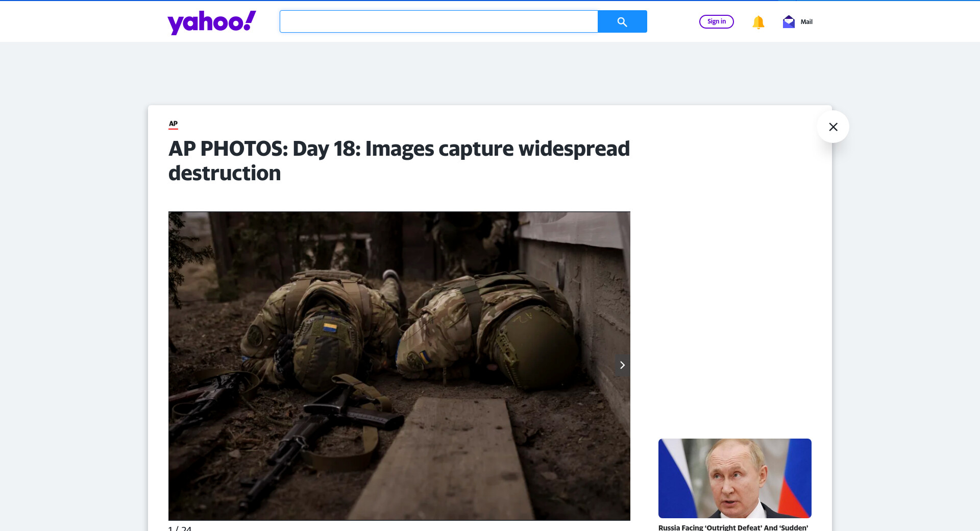980x531 pixels.
Task: Click the purple Mail envelope icon
Action: click(x=789, y=22)
